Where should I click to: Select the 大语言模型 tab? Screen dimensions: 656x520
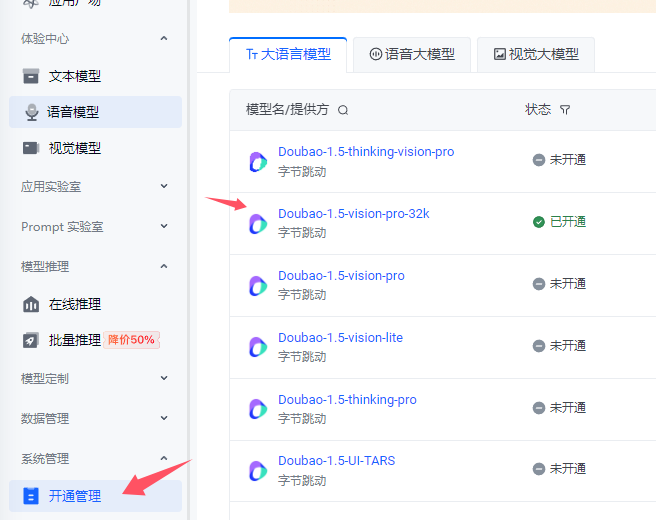click(x=288, y=55)
